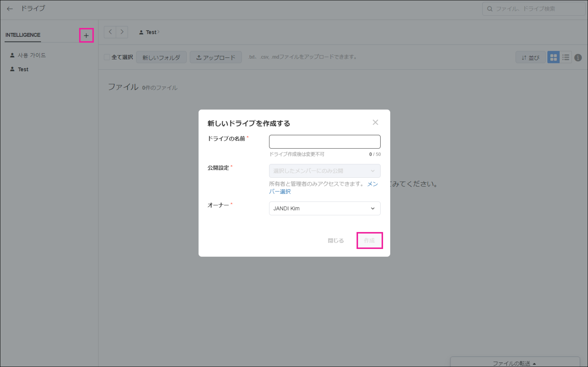Click the アップロード button
This screenshot has width=588, height=367.
point(216,57)
